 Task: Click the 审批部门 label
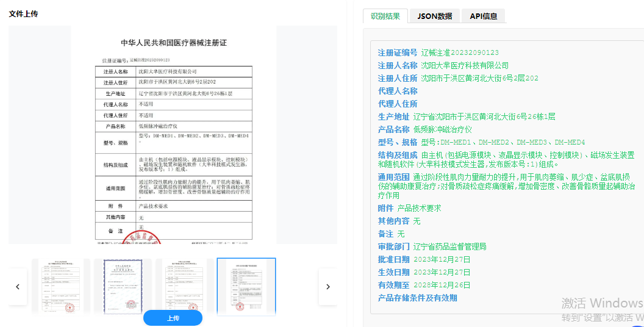pyautogui.click(x=393, y=246)
